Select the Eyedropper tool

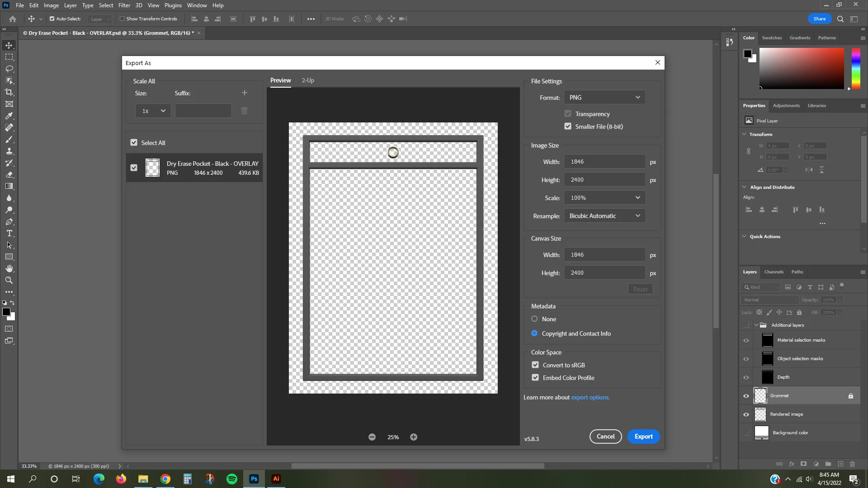(9, 116)
